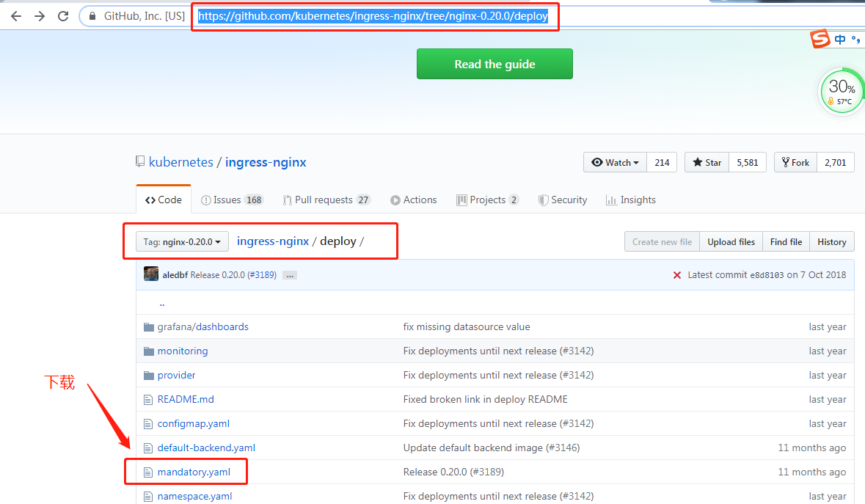Viewport: 865px width, 504px height.
Task: Open commit message 'fix missing datasource value'
Action: pos(467,326)
